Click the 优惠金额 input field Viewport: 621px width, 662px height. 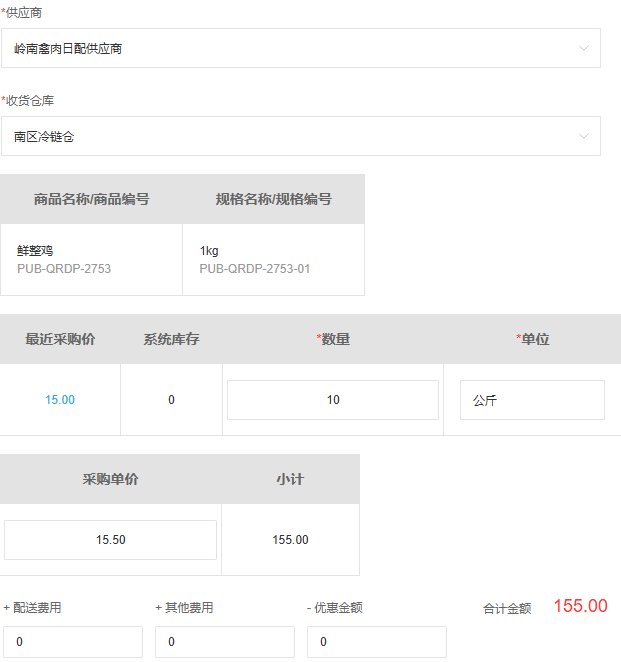pyautogui.click(x=377, y=642)
